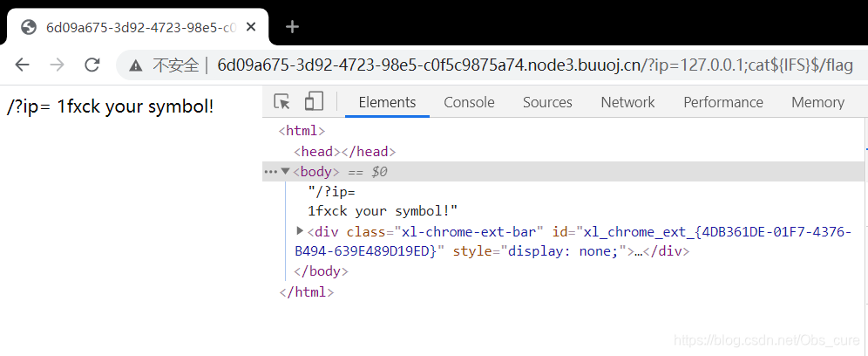
Task: Switch to the Sources panel
Action: pyautogui.click(x=547, y=102)
